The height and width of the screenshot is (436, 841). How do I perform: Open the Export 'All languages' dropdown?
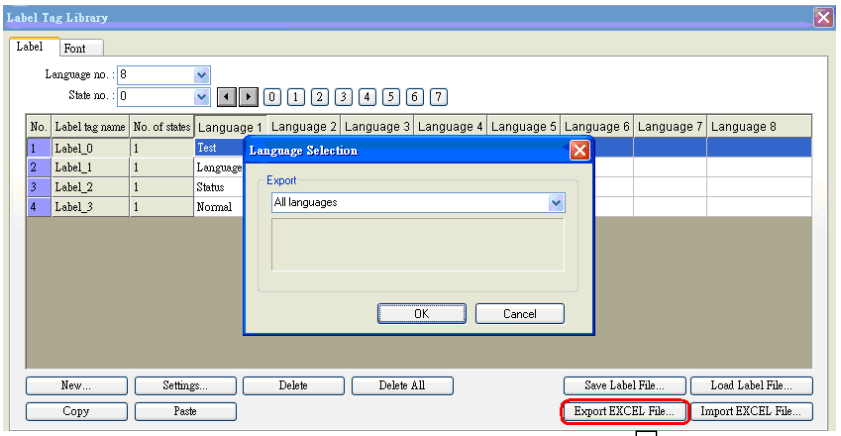pyautogui.click(x=556, y=203)
